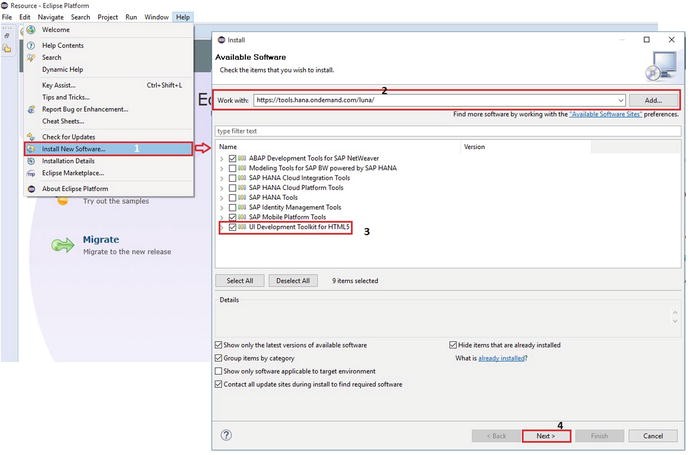The image size is (690, 455).
Task: Toggle Show only the latest versions checkbox
Action: (218, 345)
